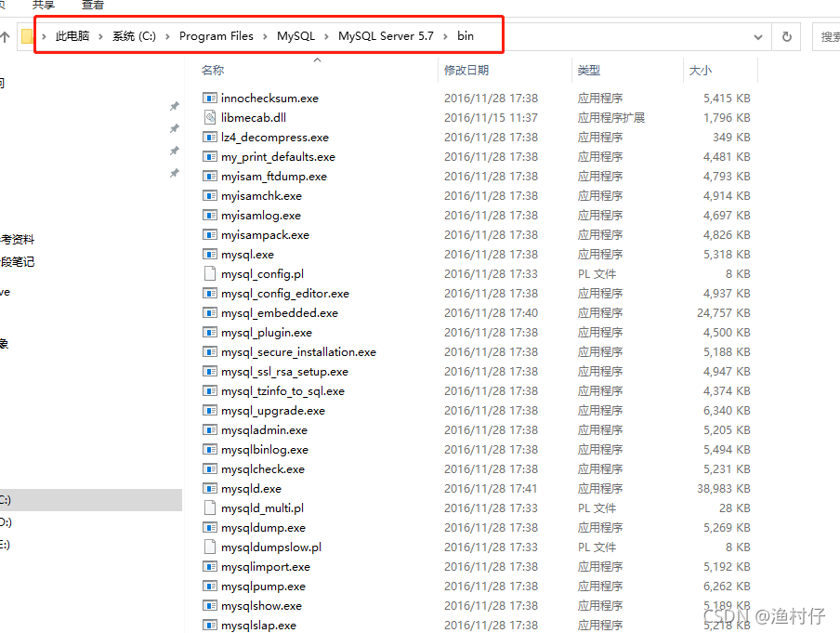
Task: Select mysqldump.exe file name
Action: point(263,528)
